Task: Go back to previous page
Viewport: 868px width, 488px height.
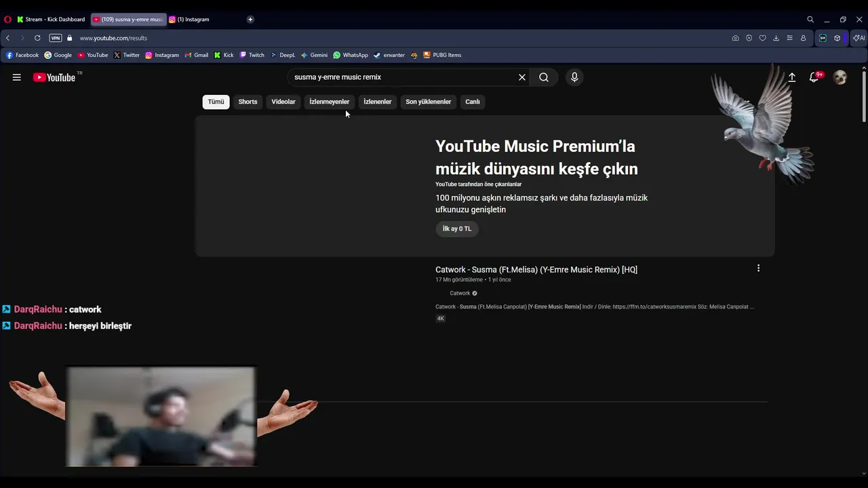Action: 8,38
